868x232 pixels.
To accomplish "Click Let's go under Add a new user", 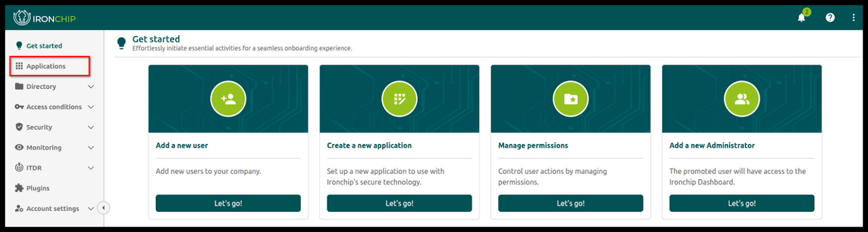I will click(x=228, y=203).
